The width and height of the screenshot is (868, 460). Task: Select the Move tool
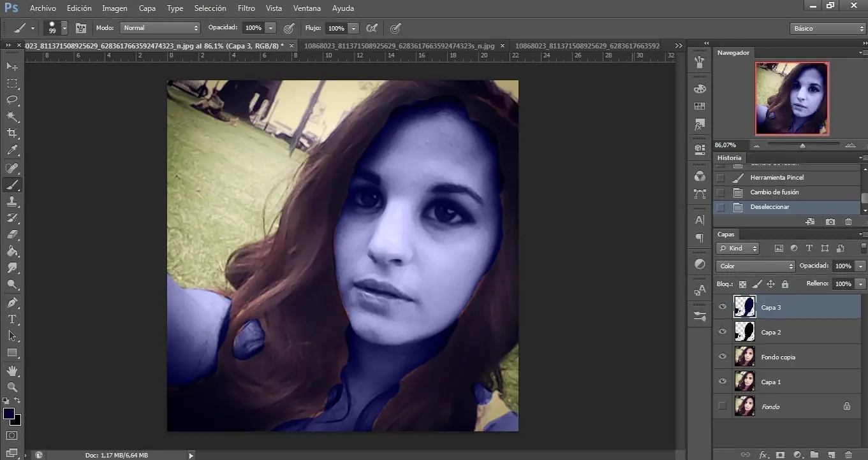coord(12,66)
